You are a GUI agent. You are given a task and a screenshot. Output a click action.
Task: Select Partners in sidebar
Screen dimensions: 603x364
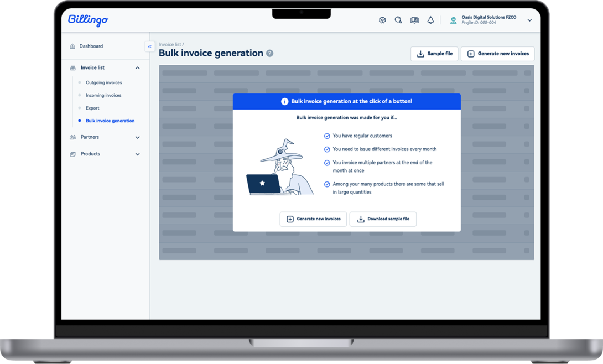pos(90,137)
